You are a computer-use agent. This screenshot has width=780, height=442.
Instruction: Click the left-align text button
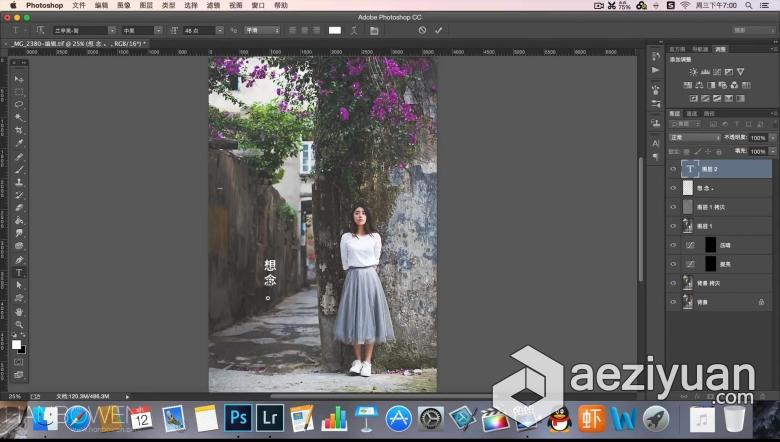[291, 30]
